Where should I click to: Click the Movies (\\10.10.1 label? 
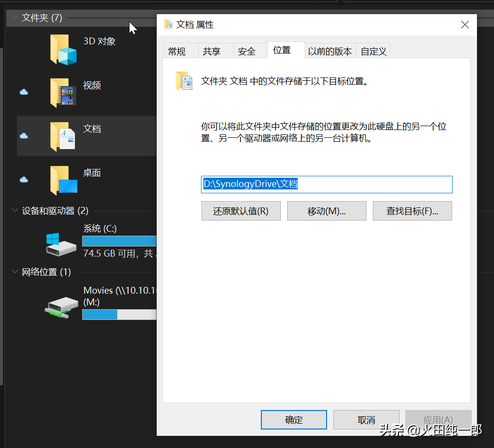[x=120, y=290]
